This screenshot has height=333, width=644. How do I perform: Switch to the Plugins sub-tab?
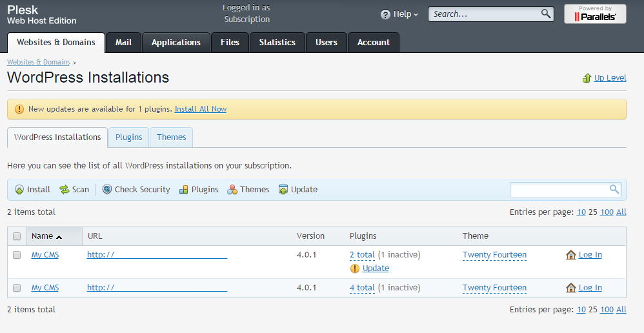128,137
